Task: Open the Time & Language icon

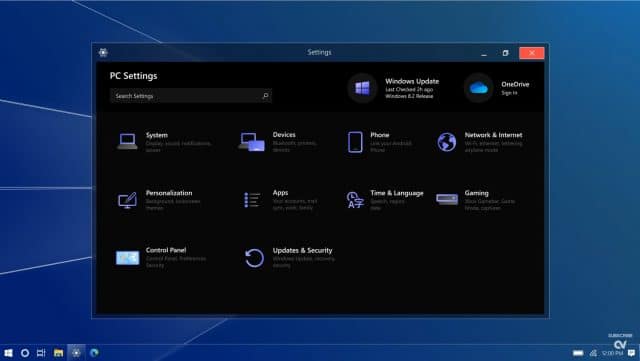Action: [x=355, y=200]
